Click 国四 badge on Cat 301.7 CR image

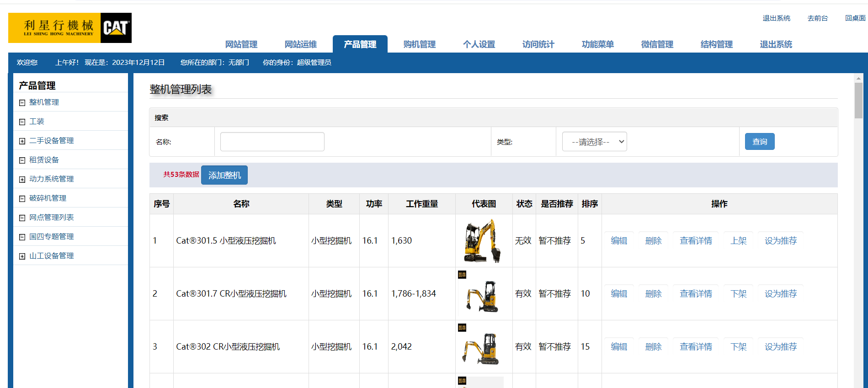[462, 275]
